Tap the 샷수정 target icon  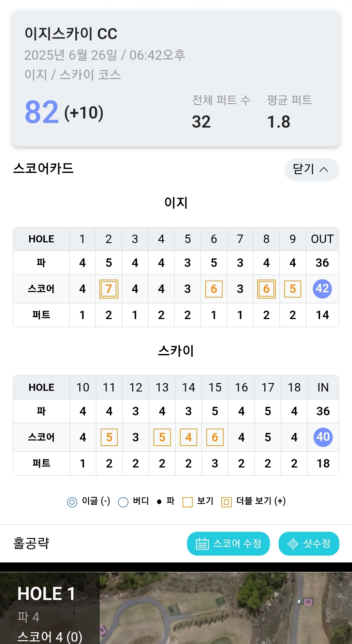tap(293, 544)
